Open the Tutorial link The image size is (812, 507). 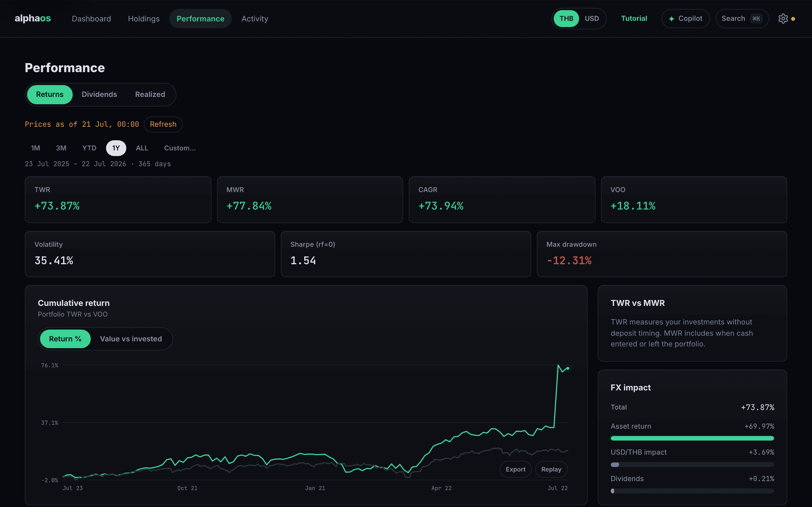click(x=634, y=18)
